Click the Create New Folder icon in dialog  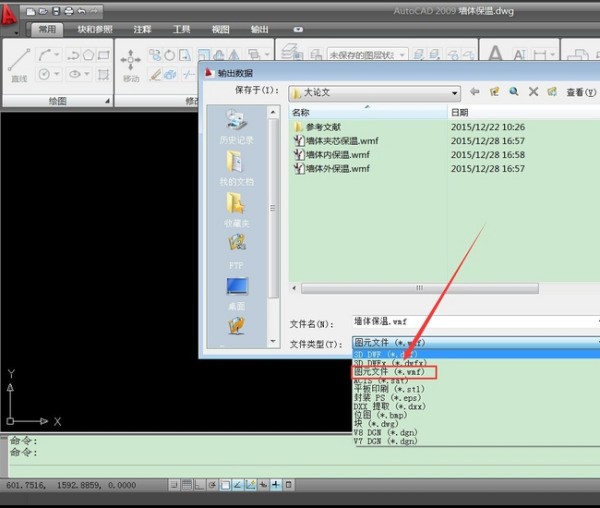(552, 92)
